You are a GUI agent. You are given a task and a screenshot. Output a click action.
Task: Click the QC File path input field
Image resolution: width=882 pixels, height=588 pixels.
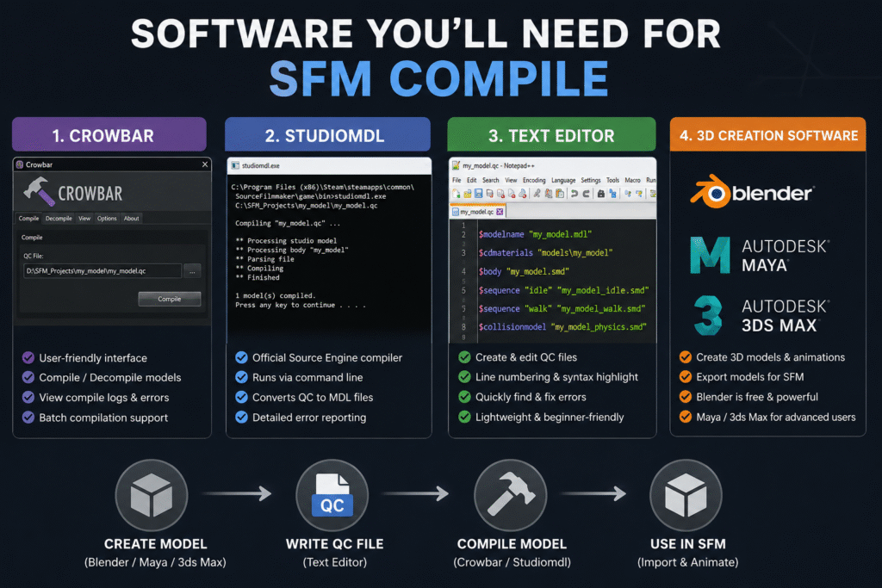click(102, 271)
